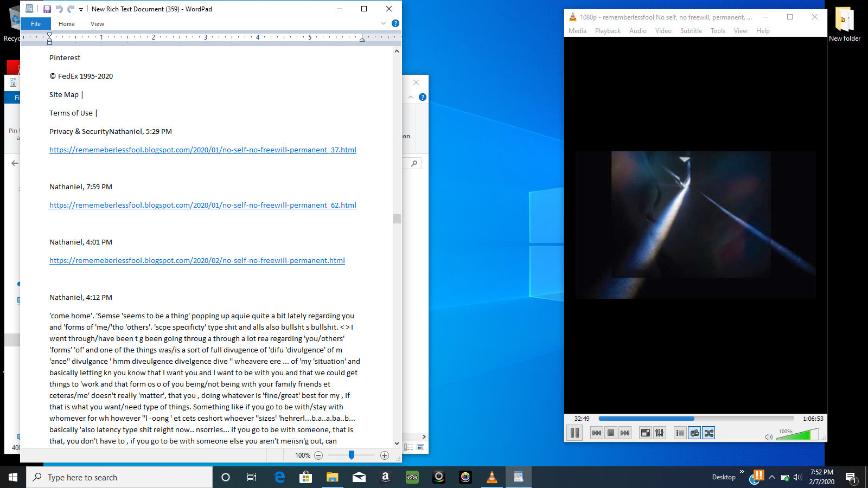Open VLC extended settings equalizer
This screenshot has height=488, width=868.
pyautogui.click(x=660, y=433)
